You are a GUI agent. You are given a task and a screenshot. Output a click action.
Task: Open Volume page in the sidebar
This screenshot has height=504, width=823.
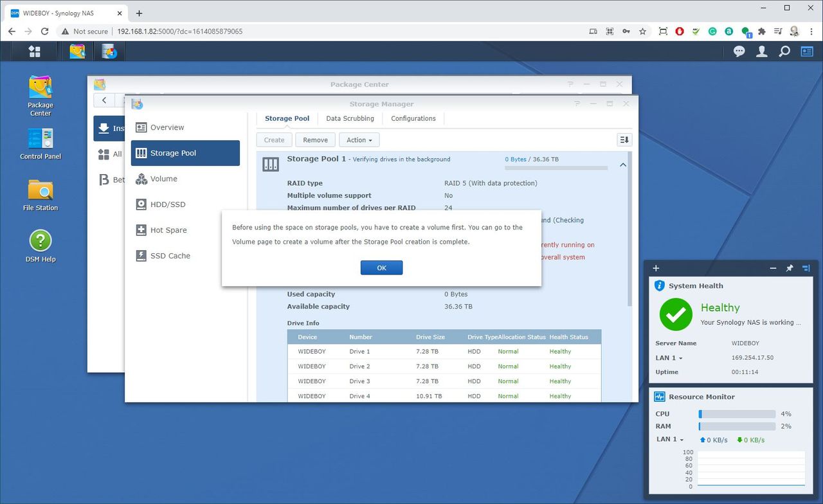[x=185, y=179]
